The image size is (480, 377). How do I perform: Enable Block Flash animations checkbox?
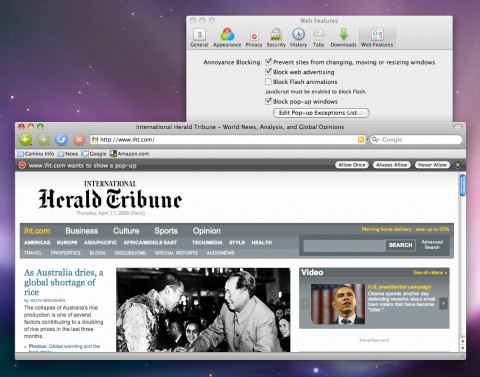(268, 81)
